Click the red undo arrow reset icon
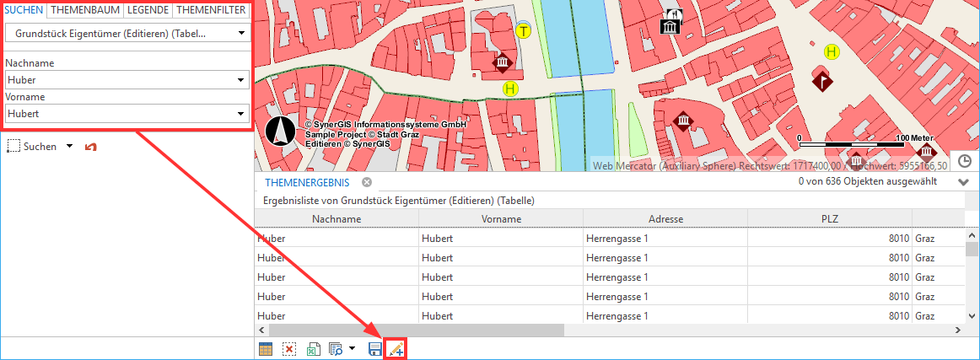980x360 pixels. click(x=90, y=147)
